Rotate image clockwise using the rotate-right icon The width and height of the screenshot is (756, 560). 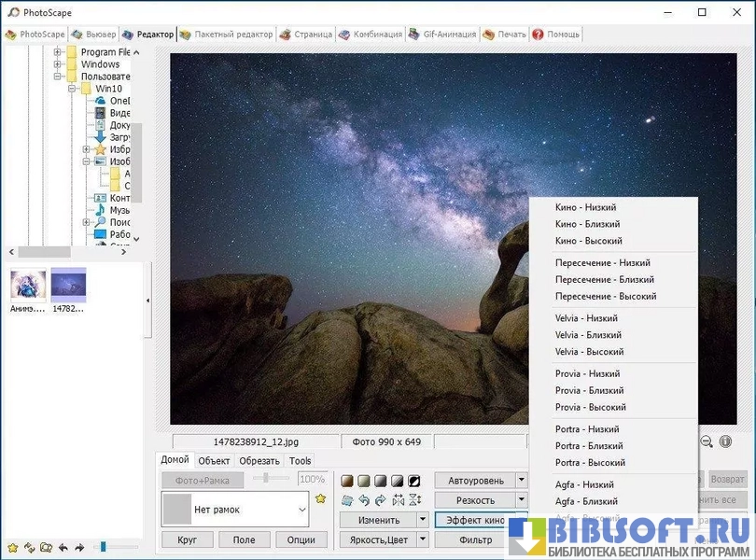click(x=381, y=501)
